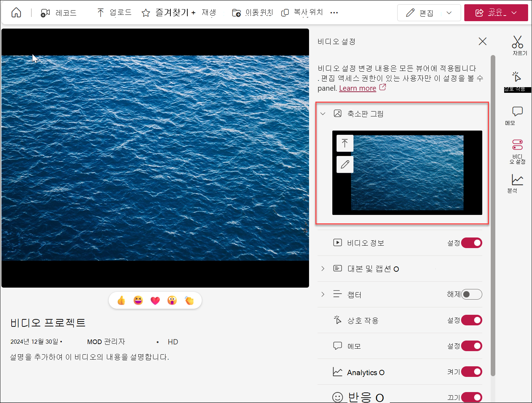Image resolution: width=532 pixels, height=403 pixels.
Task: React with heart emoji
Action: pos(155,300)
